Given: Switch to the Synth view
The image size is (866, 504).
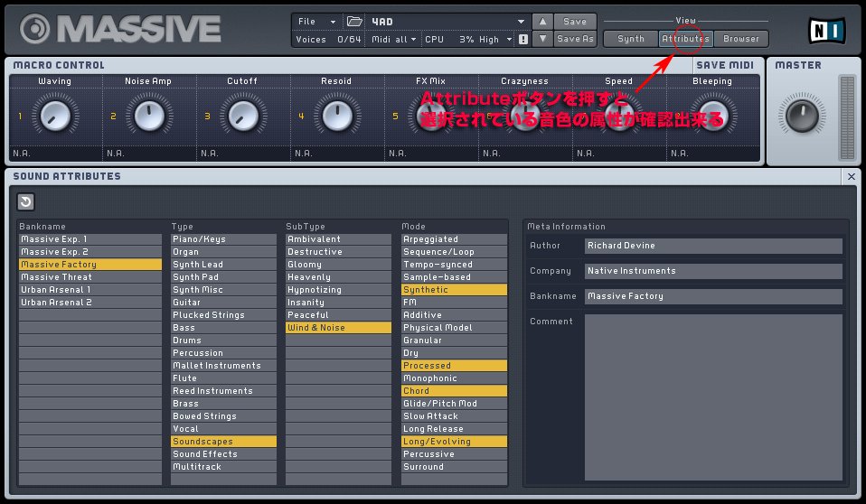Looking at the screenshot, I should pos(631,39).
